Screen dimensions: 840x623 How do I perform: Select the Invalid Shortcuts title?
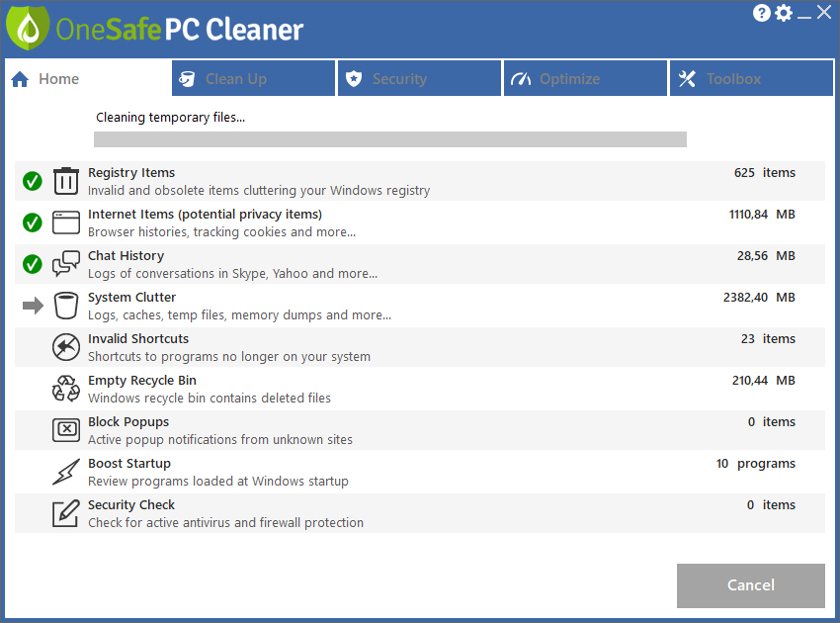(138, 339)
